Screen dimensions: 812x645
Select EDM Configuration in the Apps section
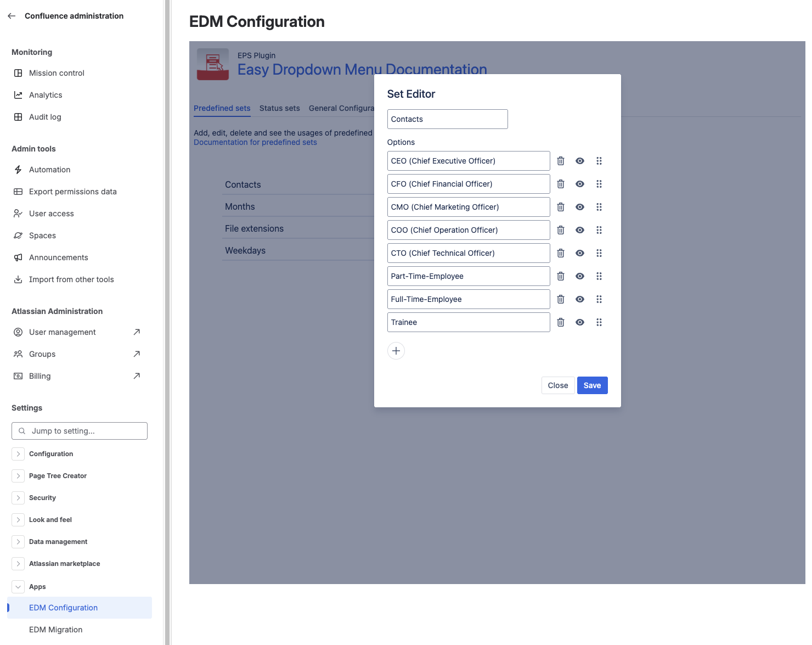point(80,608)
